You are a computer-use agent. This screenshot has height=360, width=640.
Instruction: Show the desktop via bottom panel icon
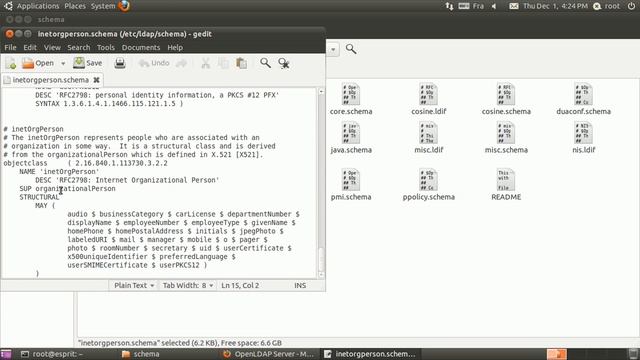pos(6,354)
